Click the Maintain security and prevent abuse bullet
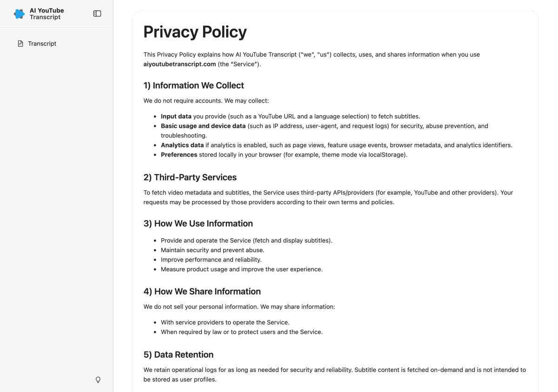Image resolution: width=558 pixels, height=392 pixels. (213, 250)
